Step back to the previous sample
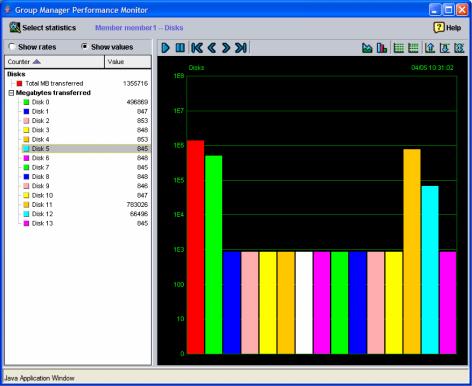The image size is (472, 386). [211, 48]
